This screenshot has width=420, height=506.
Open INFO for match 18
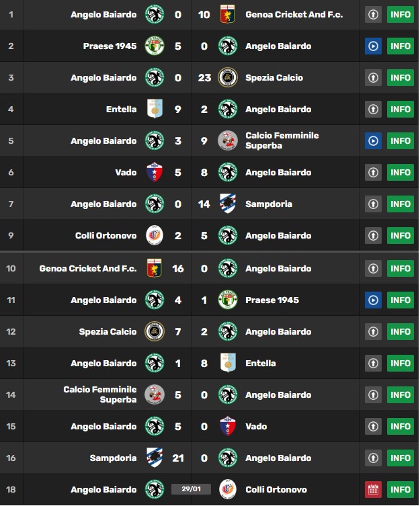click(x=401, y=490)
